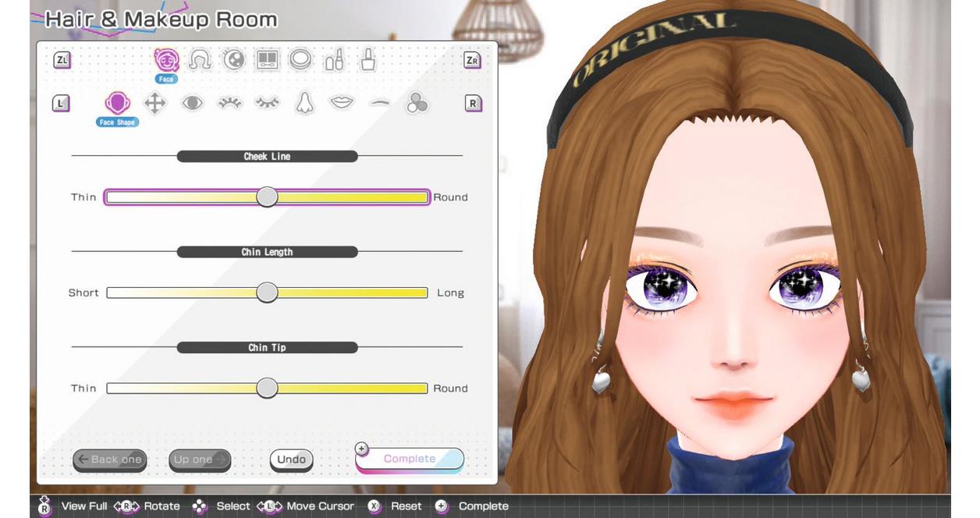
Task: Open the eye color category icon
Action: [x=234, y=60]
